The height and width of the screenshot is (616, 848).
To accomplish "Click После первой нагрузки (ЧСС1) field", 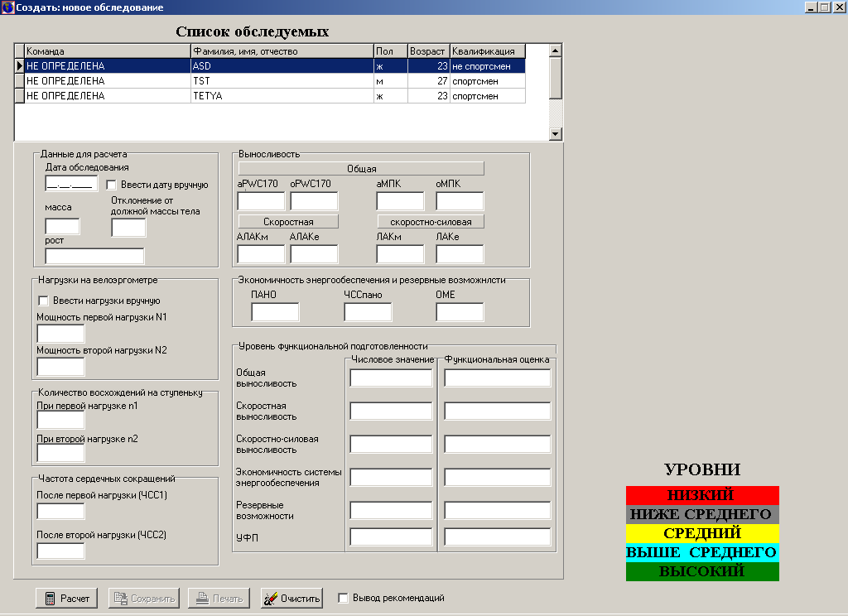I will coord(60,511).
